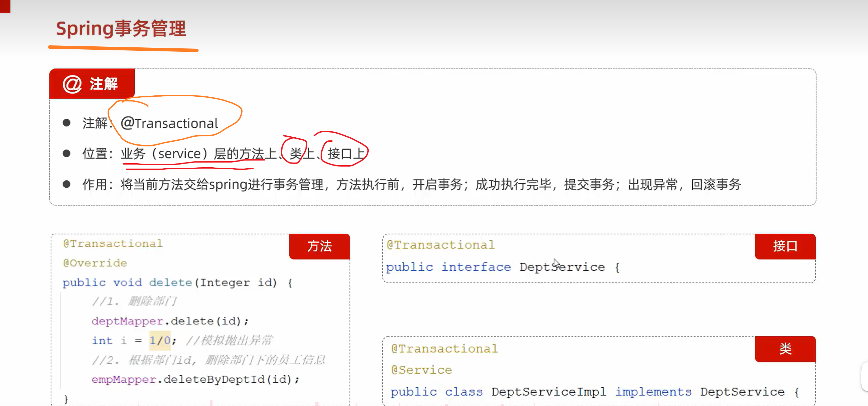Click the floating white tab at the right edge
This screenshot has width=868, height=406.
pyautogui.click(x=865, y=376)
